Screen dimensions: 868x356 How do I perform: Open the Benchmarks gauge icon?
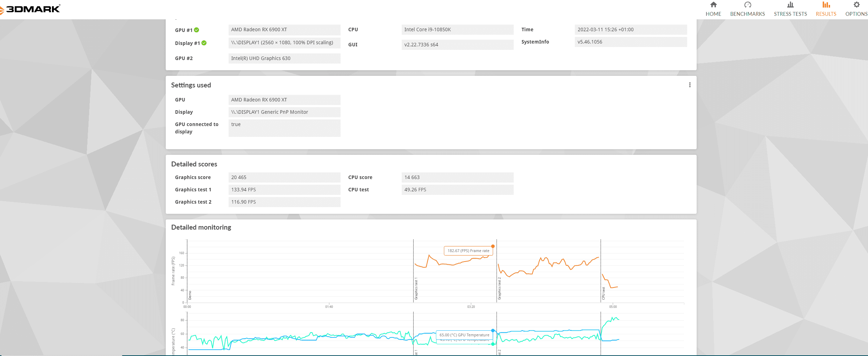[748, 5]
